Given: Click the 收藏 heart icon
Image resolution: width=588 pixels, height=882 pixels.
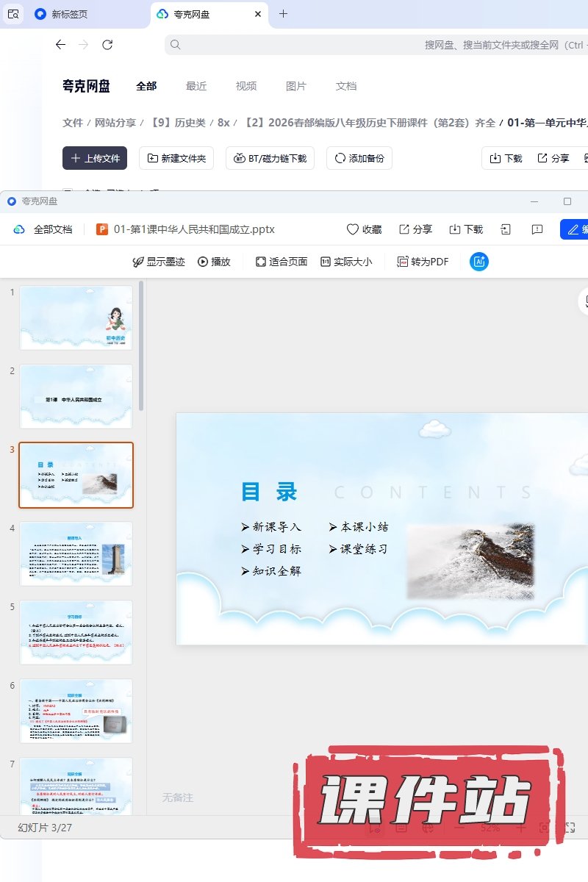Looking at the screenshot, I should tap(353, 229).
